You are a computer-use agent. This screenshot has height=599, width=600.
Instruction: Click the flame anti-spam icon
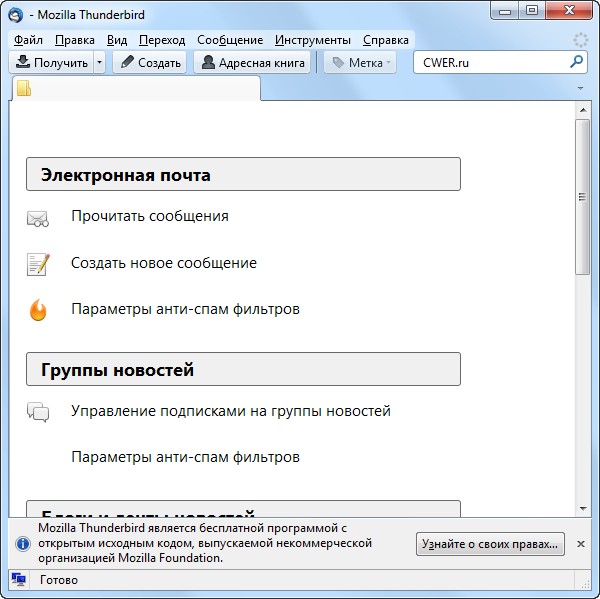38,310
